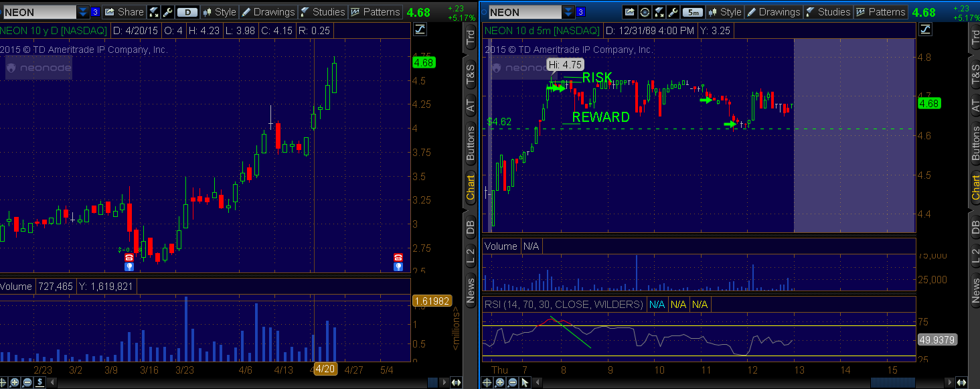Open Patterns menu in left daily chart
980x389 pixels.
tap(375, 12)
